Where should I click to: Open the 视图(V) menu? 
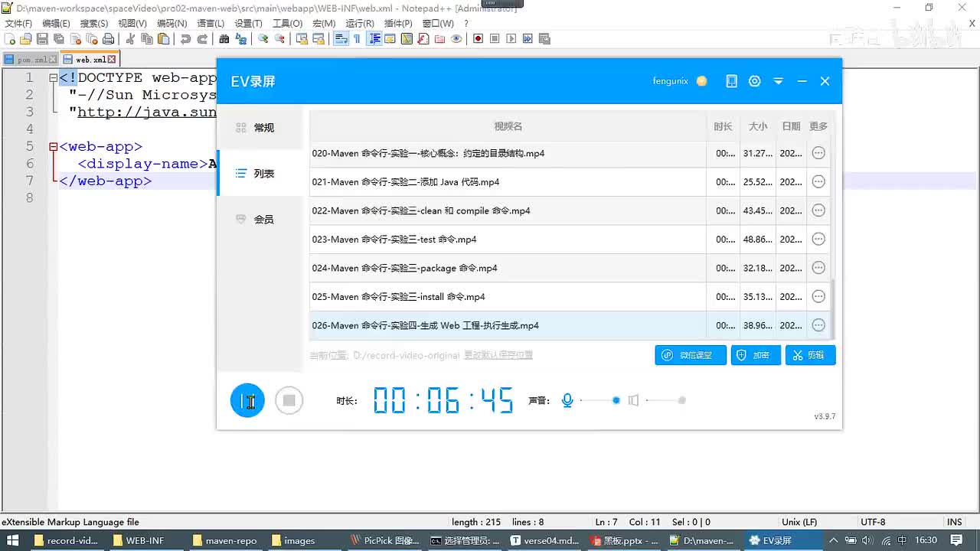pyautogui.click(x=132, y=24)
